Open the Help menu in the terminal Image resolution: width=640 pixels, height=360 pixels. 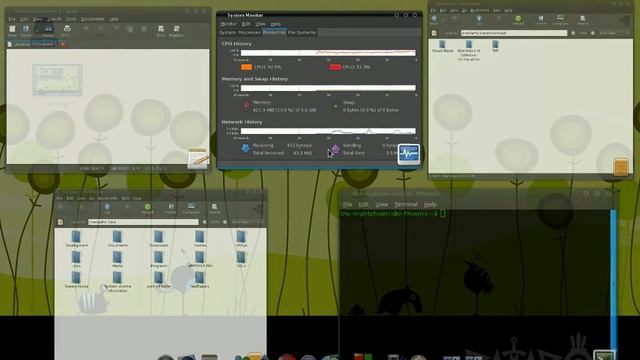pos(430,204)
